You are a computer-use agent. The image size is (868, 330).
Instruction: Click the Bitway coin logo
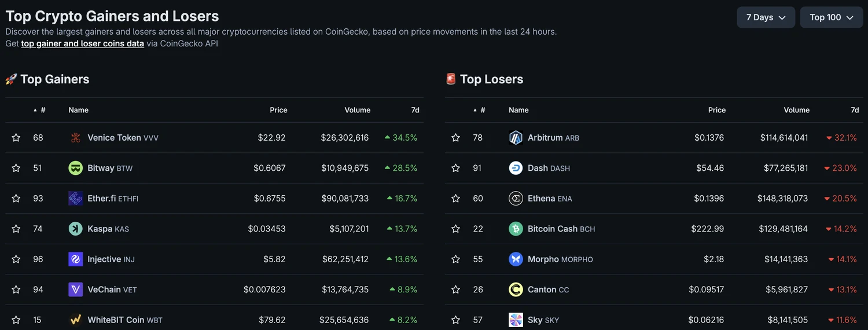click(76, 168)
